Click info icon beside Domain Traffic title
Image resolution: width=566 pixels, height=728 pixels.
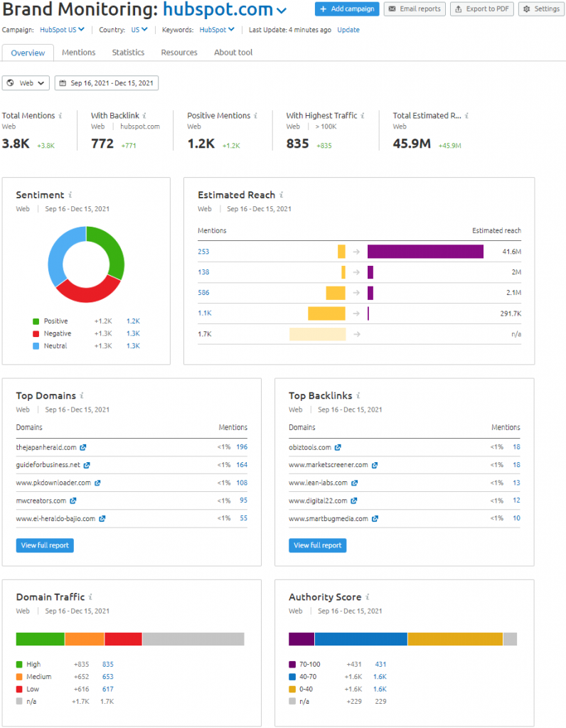point(90,597)
